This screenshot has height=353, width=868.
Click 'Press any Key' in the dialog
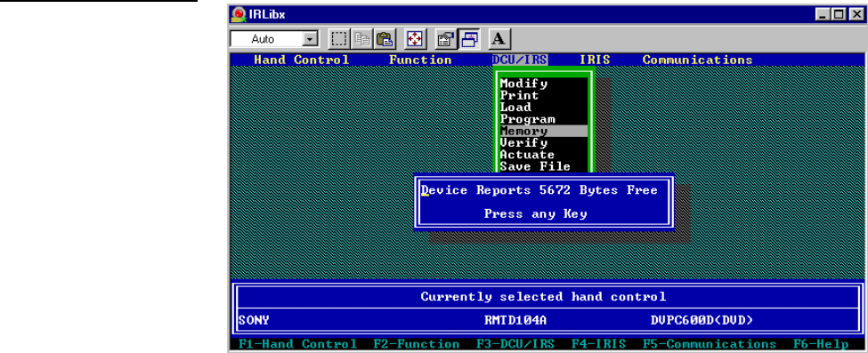tap(535, 213)
